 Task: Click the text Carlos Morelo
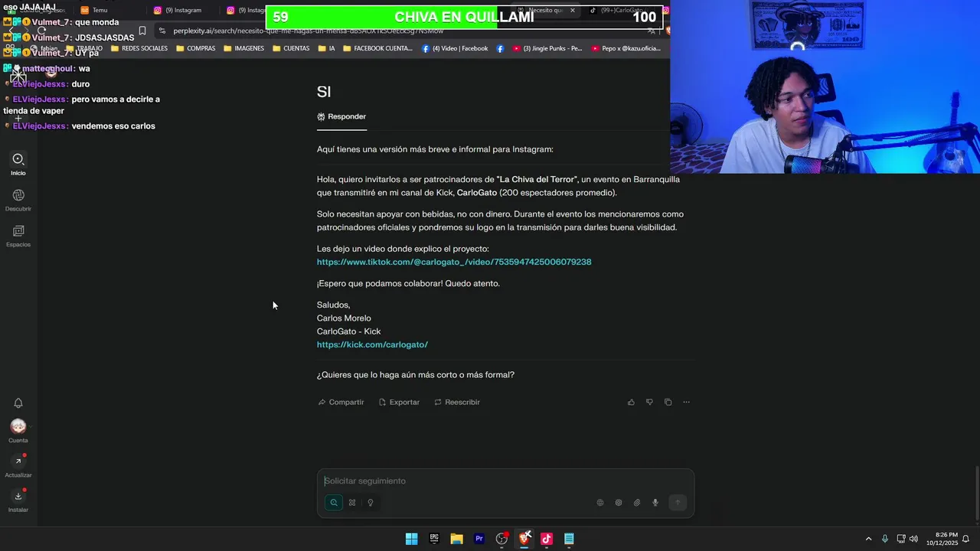click(344, 318)
